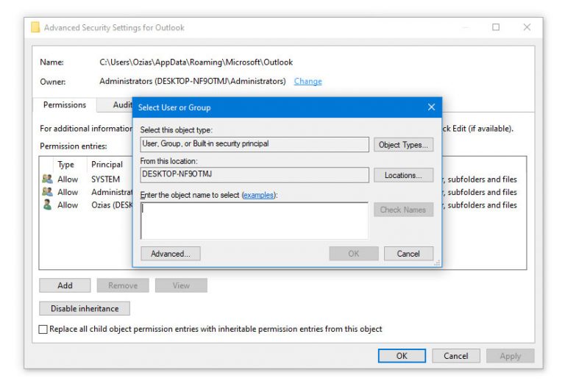565x392 pixels.
Task: Sort by the Principal column header
Action: [107, 165]
